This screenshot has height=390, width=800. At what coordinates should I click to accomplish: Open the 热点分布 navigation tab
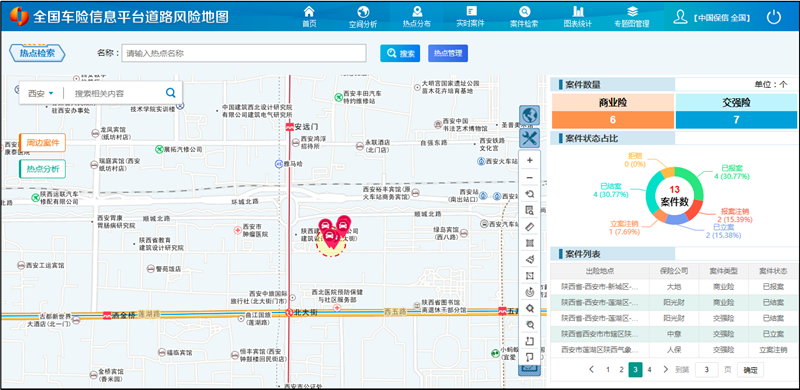[416, 16]
